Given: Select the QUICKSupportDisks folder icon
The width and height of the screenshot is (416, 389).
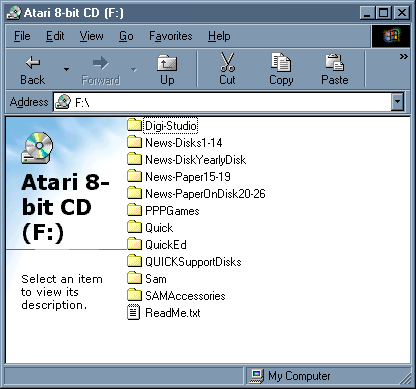Looking at the screenshot, I should (134, 261).
